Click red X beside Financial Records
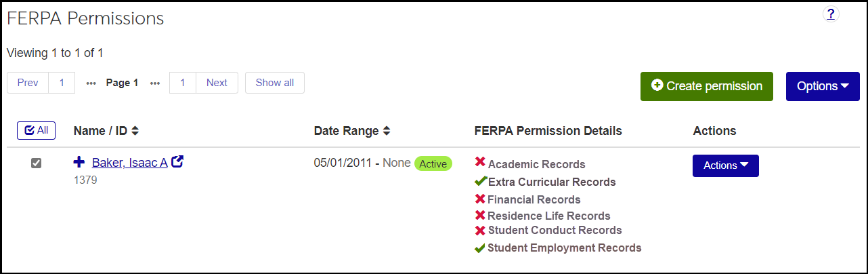 [x=480, y=199]
